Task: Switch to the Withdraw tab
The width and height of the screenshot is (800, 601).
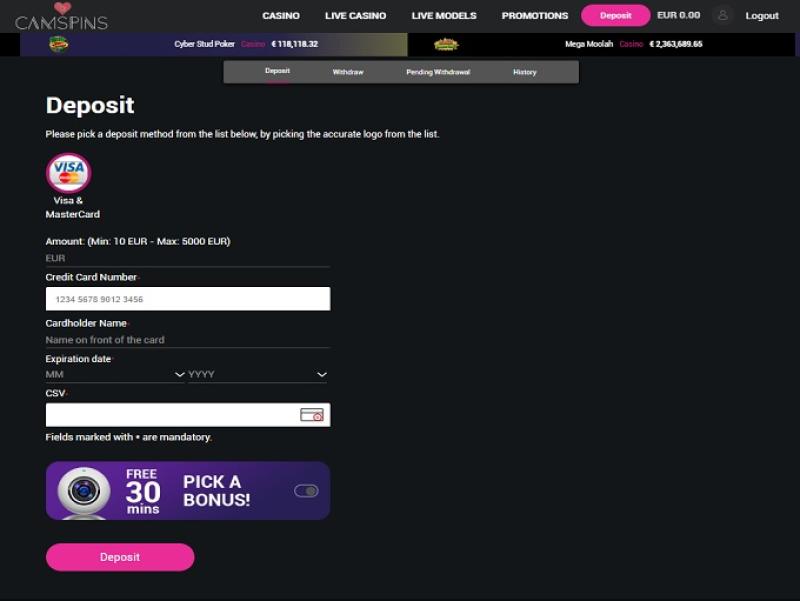Action: pyautogui.click(x=348, y=72)
